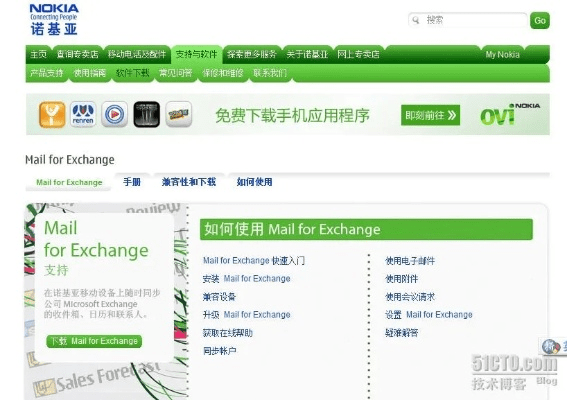The width and height of the screenshot is (567, 400).
Task: Select the 保修和维修 sub-menu item
Action: (x=222, y=73)
